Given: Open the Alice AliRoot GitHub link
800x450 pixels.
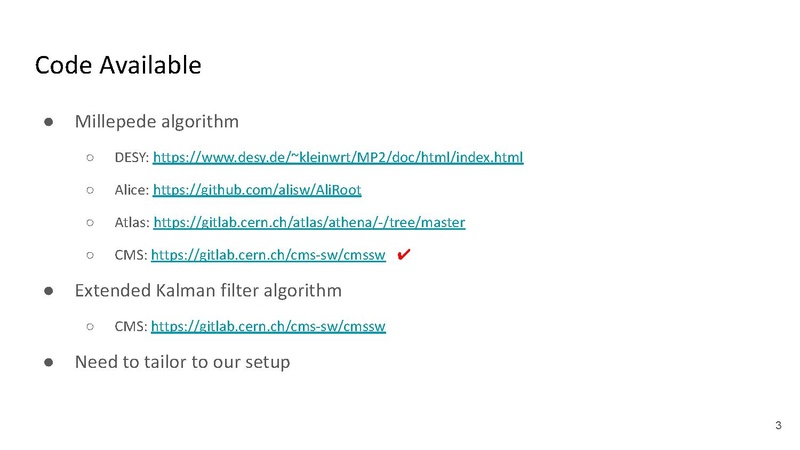Looking at the screenshot, I should [x=257, y=190].
